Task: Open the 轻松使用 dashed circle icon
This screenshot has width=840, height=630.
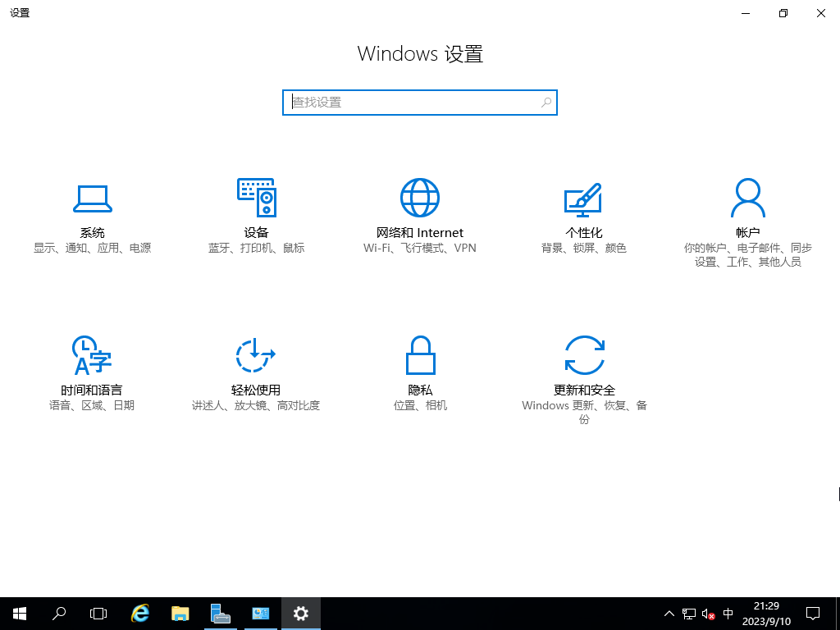Action: [256, 355]
